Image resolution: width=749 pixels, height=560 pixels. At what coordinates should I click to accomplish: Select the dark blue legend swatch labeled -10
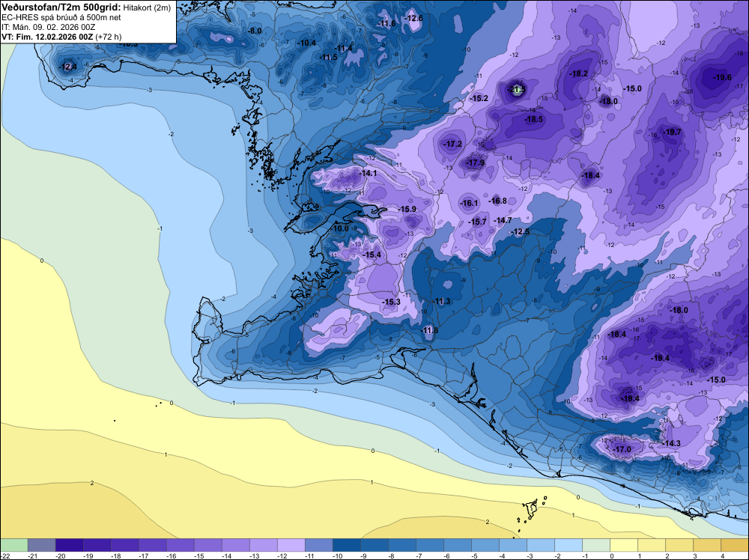[x=347, y=545]
